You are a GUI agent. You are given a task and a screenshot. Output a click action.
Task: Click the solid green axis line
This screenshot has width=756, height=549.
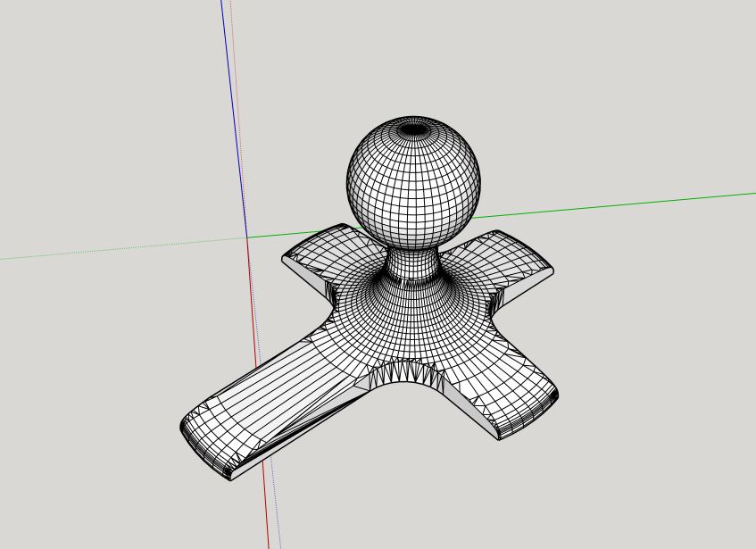click(613, 205)
